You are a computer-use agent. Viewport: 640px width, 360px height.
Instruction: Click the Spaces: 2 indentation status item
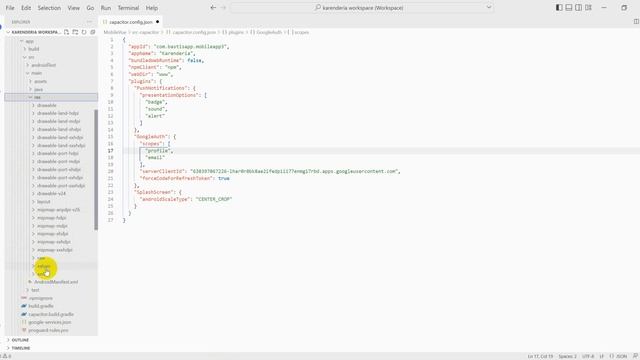567,356
